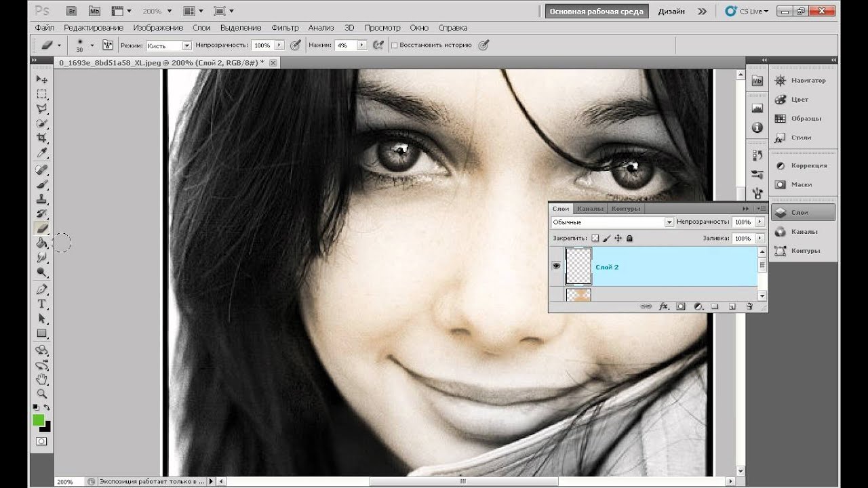The image size is (868, 488).
Task: Open the brush preset picker arrow
Action: [92, 45]
